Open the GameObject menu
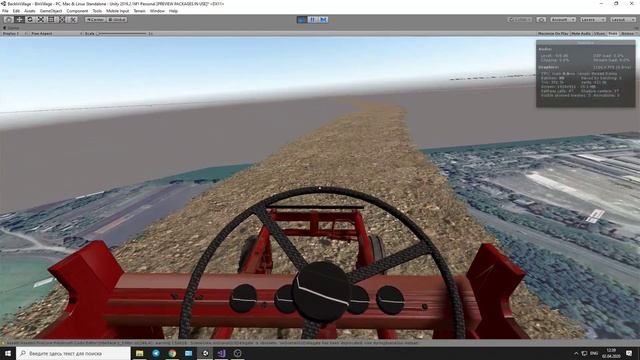640x360 pixels. tap(51, 11)
